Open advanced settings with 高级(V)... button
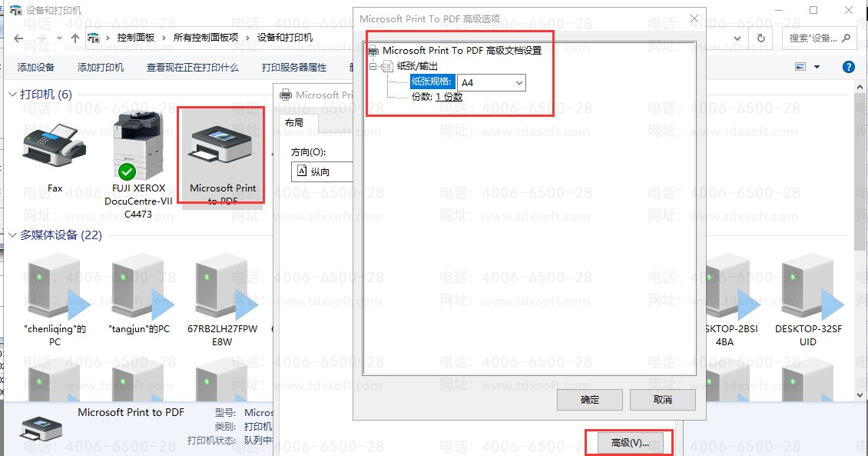 tap(630, 443)
